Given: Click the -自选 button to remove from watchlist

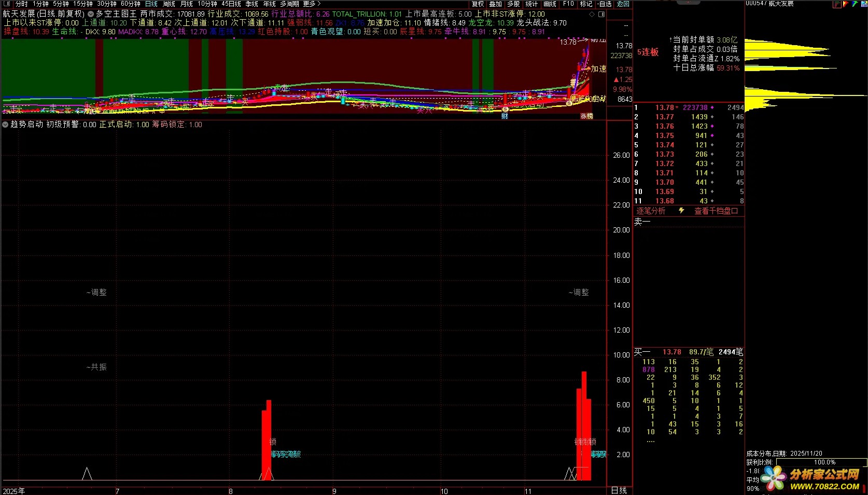Looking at the screenshot, I should [x=605, y=4].
